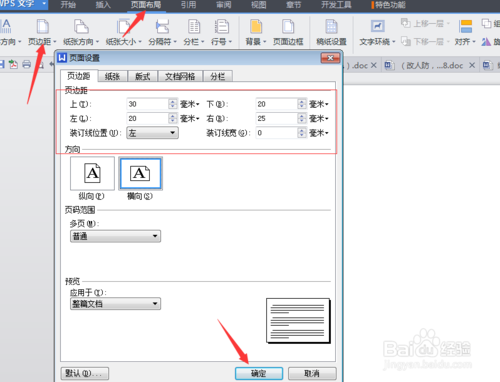Click 上移一层 bring forward
The width and height of the screenshot is (500, 382).
pos(425,24)
